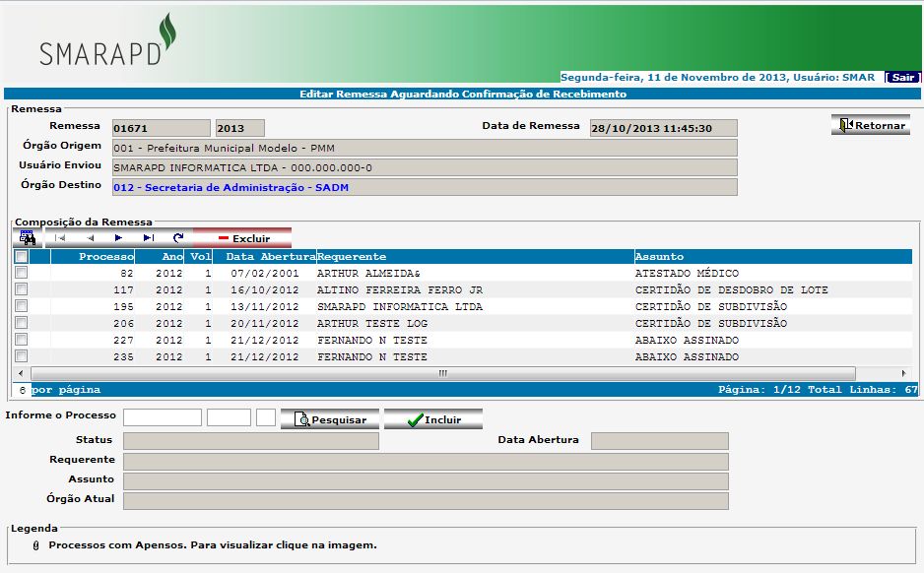The height and width of the screenshot is (573, 924).
Task: Click the Assunto field below search
Action: coord(427,481)
